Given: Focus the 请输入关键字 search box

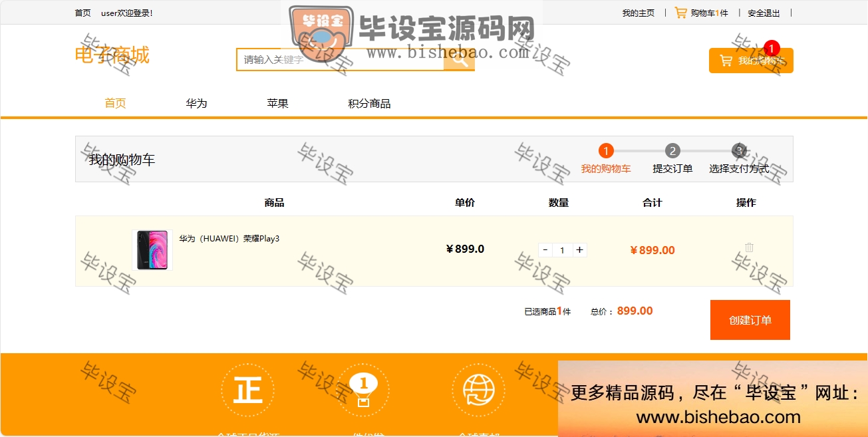Looking at the screenshot, I should coord(340,59).
